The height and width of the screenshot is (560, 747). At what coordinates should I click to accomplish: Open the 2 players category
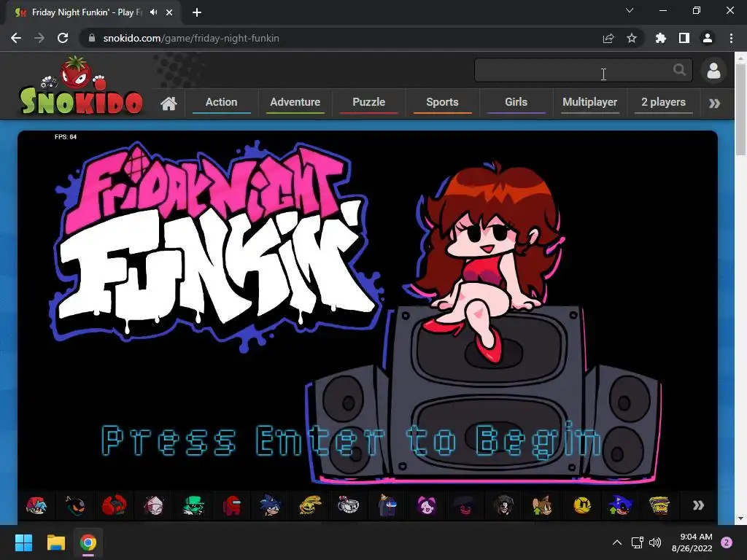pos(663,102)
